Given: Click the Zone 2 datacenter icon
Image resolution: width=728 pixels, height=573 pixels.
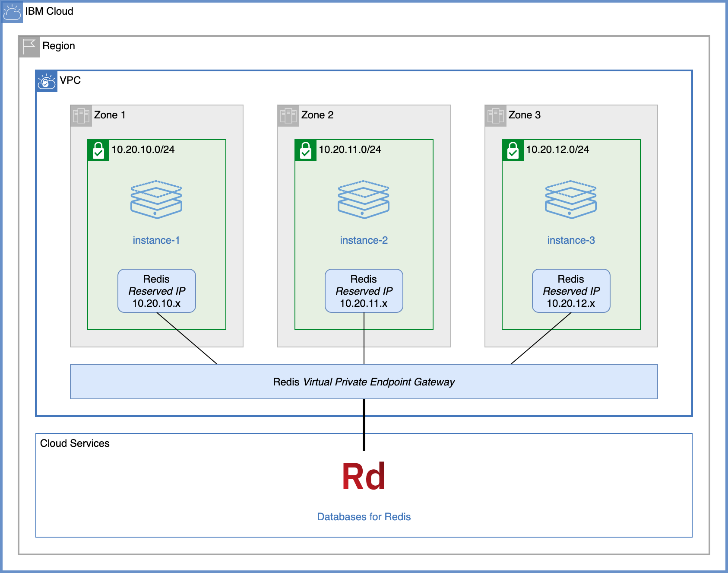Looking at the screenshot, I should click(x=288, y=116).
